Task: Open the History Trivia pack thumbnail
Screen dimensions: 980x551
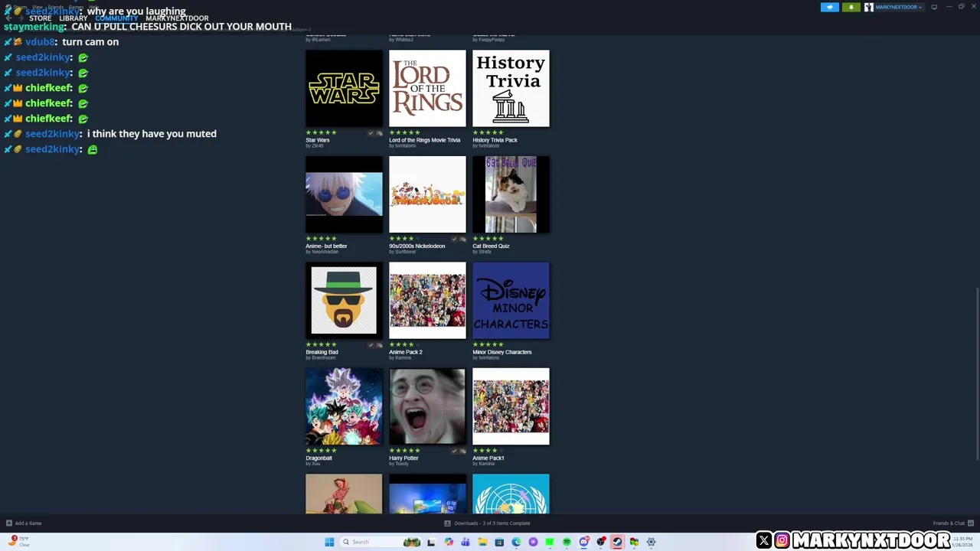Action: (511, 88)
